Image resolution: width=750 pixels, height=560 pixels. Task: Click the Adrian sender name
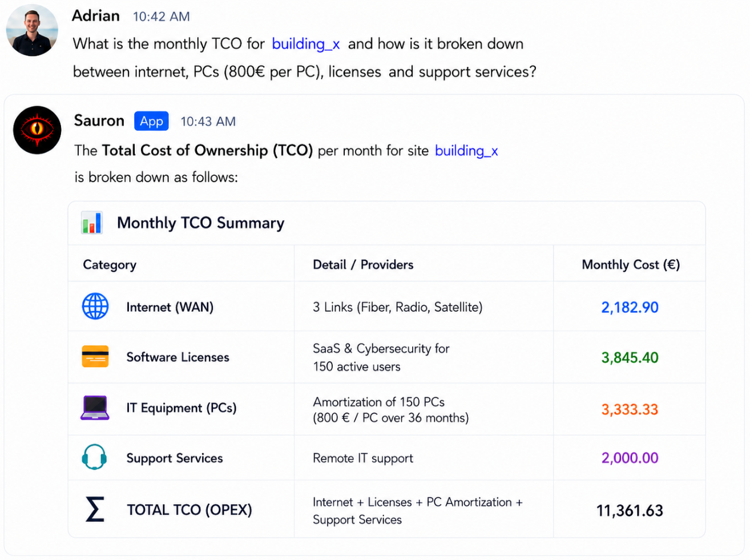[x=96, y=15]
